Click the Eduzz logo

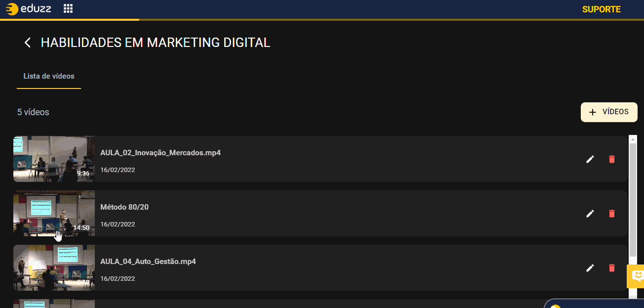(28, 9)
